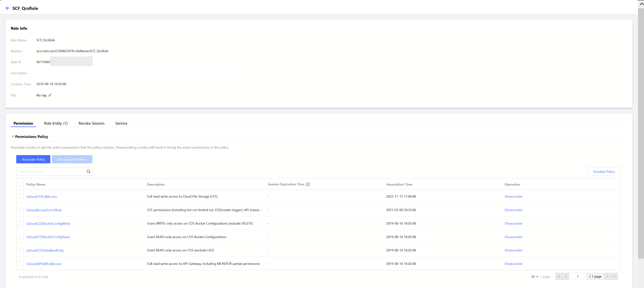
Task: Tick the QcloudCOSDataReadOnly checkbox
Action: pos(21,250)
